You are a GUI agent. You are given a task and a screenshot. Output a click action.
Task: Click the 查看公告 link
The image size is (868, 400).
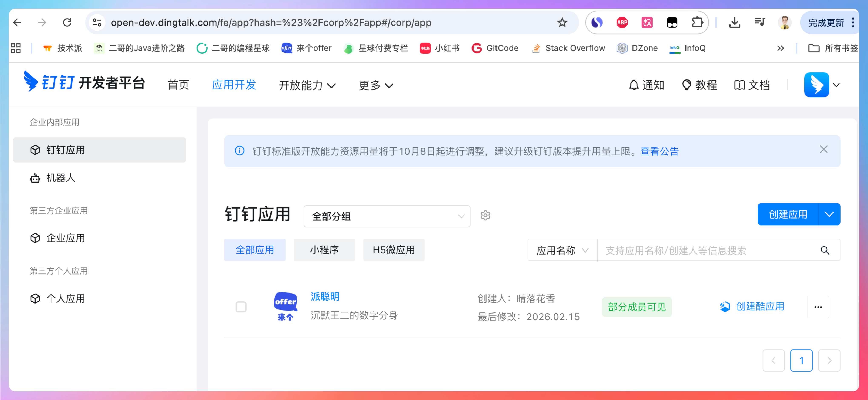point(659,151)
